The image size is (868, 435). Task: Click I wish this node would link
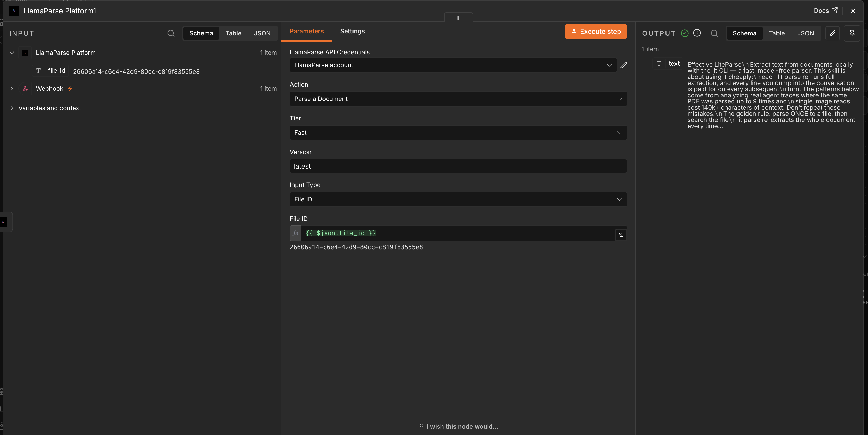(458, 426)
